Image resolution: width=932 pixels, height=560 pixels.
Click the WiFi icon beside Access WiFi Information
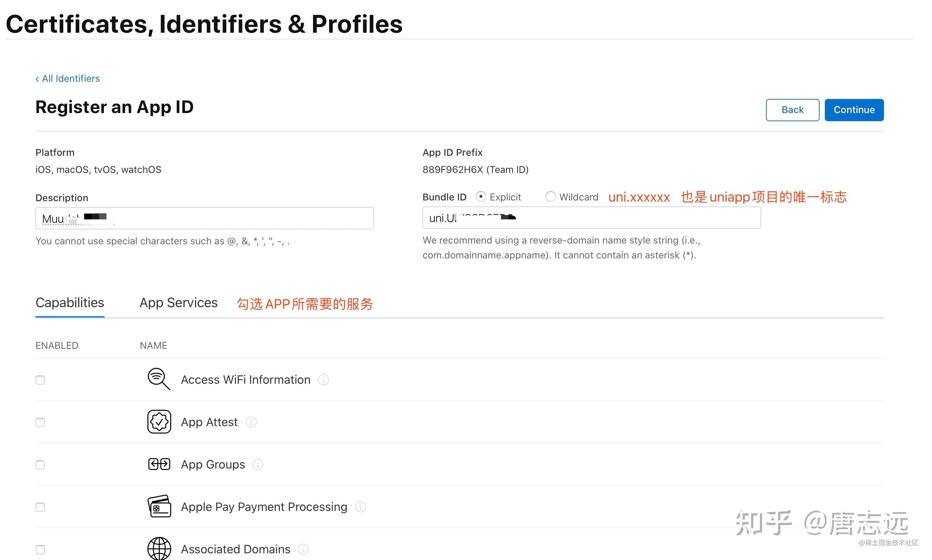158,379
